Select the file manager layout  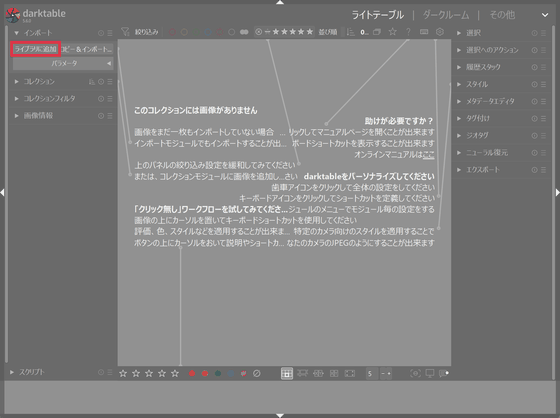point(287,374)
